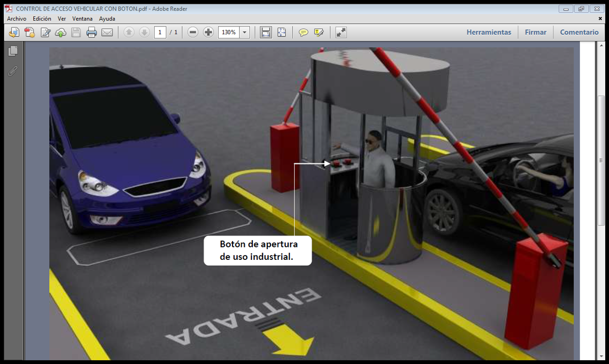
Task: Click the vertical scrollbar thumb
Action: [x=601, y=160]
